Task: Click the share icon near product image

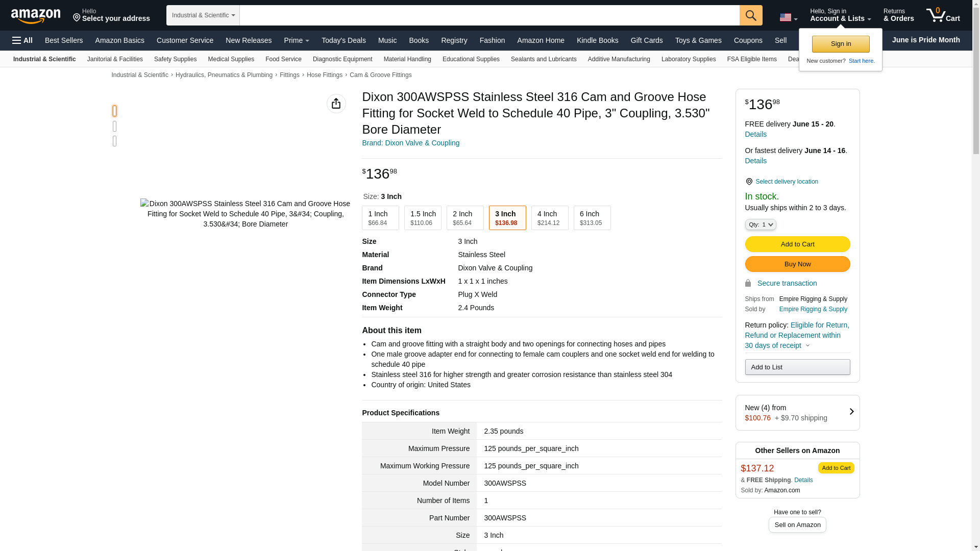Action: (x=336, y=104)
